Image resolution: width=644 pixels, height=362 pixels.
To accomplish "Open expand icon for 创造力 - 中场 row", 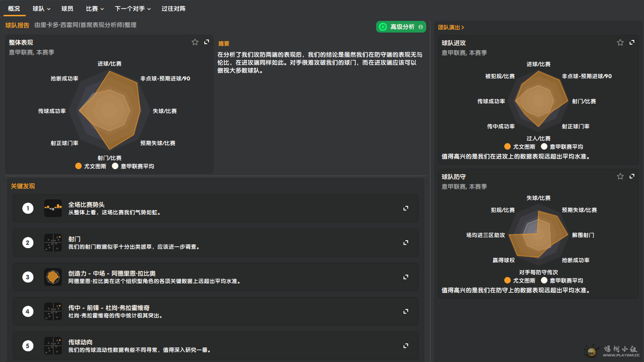I will coord(406,277).
